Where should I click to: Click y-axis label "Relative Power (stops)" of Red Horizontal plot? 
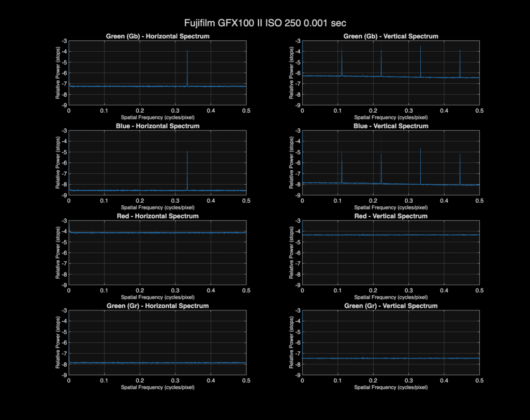(58, 252)
